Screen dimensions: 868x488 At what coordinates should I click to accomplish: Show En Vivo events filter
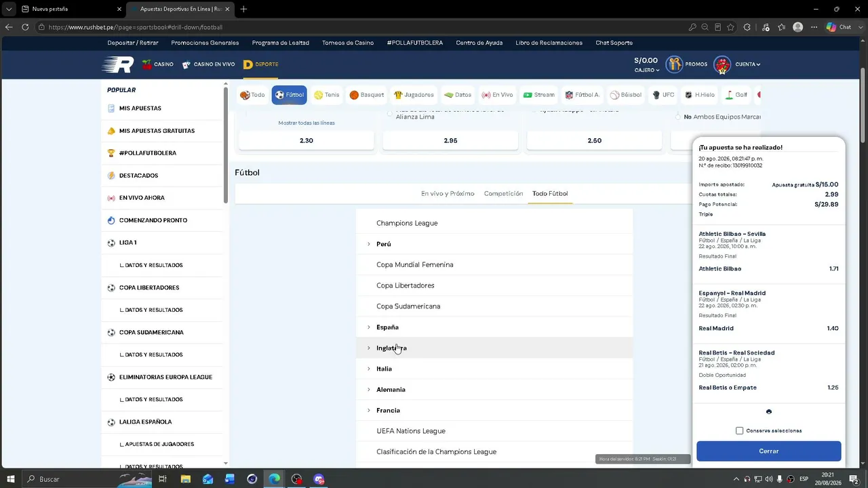(x=497, y=95)
